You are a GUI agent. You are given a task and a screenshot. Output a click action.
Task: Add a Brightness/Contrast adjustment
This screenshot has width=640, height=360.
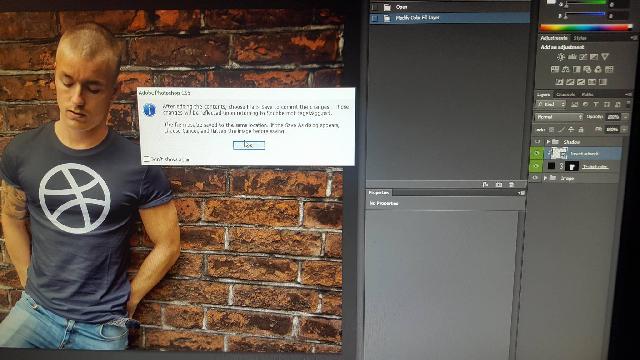[561, 57]
